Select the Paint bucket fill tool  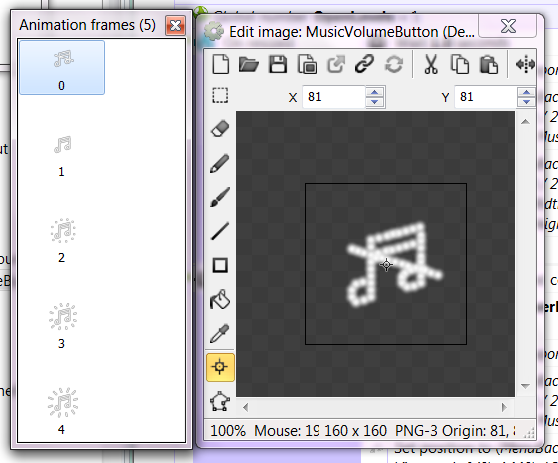pos(220,299)
